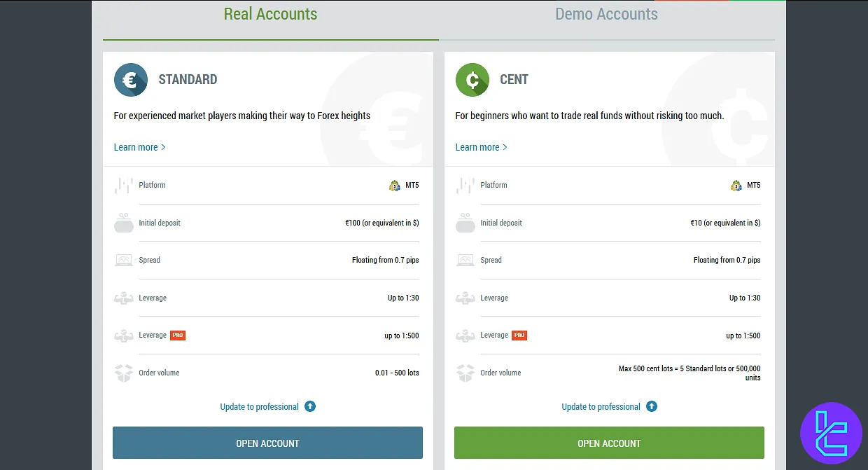Click the PRO badge next to Cent leverage
Image resolution: width=868 pixels, height=470 pixels.
point(519,335)
